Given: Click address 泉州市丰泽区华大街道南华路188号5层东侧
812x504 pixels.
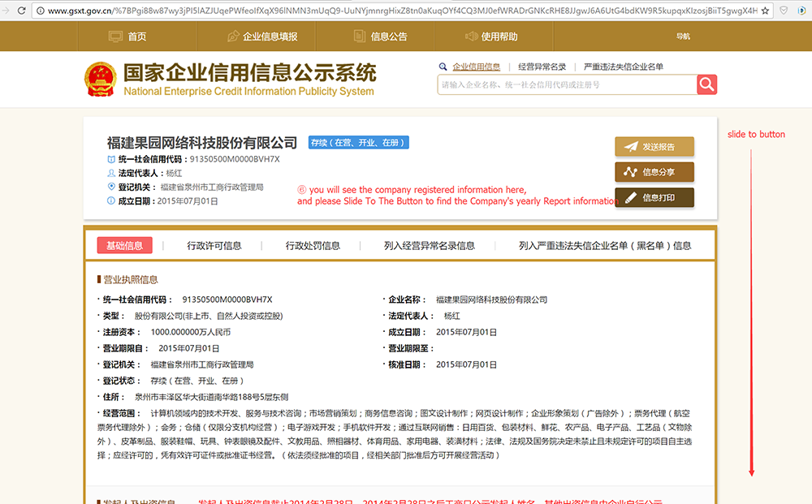Looking at the screenshot, I should 211,397.
